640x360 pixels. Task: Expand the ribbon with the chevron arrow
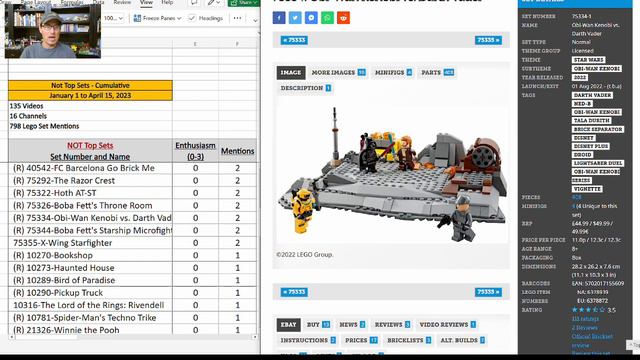(x=255, y=19)
